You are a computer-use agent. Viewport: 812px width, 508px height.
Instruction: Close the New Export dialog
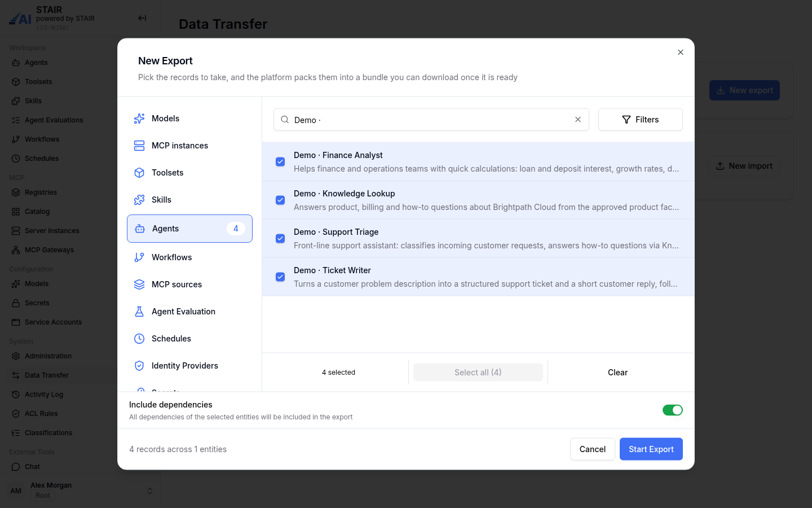tap(681, 52)
